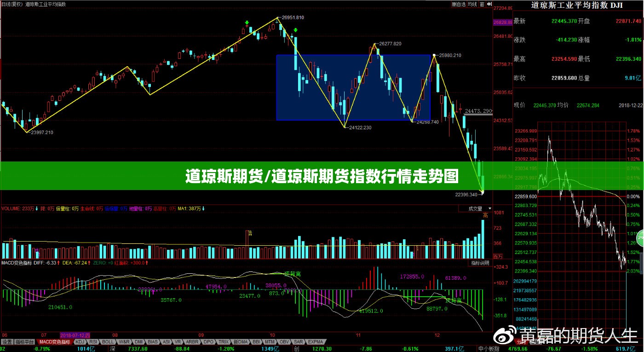644x352 pixels.
Task: Switch to the DMI indicator tab
Action: click(x=138, y=342)
